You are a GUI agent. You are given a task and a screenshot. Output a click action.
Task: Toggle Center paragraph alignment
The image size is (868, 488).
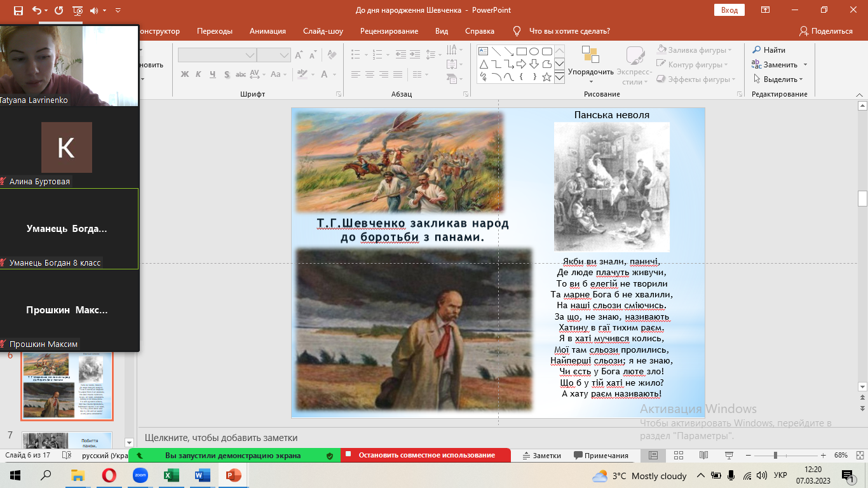pyautogui.click(x=370, y=74)
